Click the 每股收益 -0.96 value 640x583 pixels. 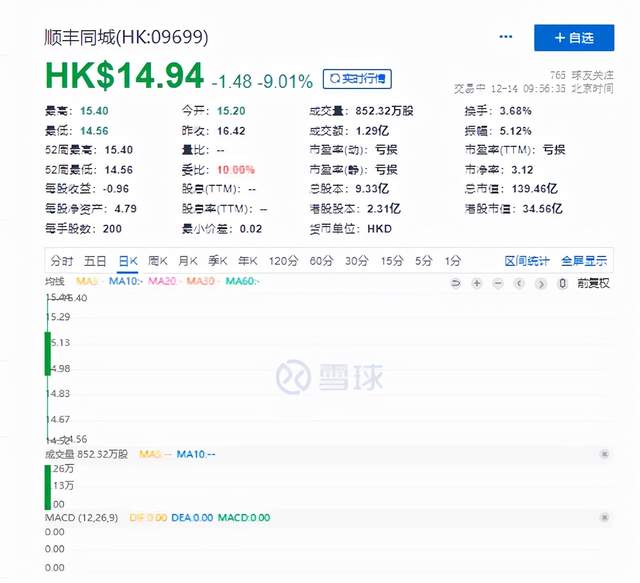[116, 189]
